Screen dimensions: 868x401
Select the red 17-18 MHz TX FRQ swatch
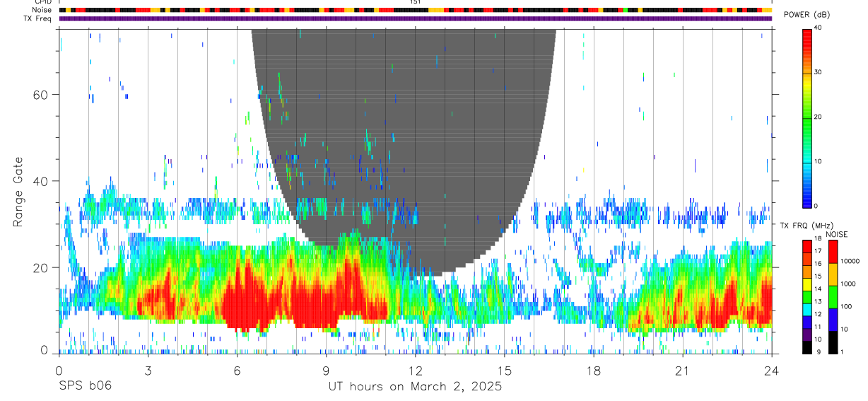coord(807,246)
